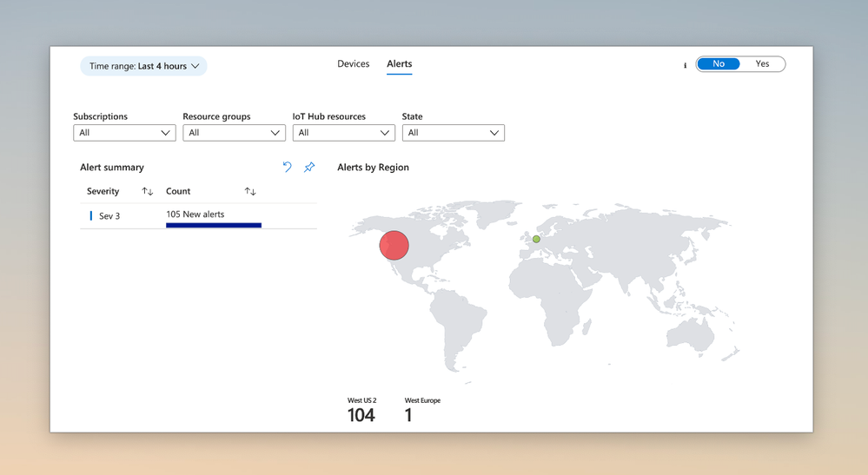Click the info icon beside No/Yes toggle

(x=685, y=65)
